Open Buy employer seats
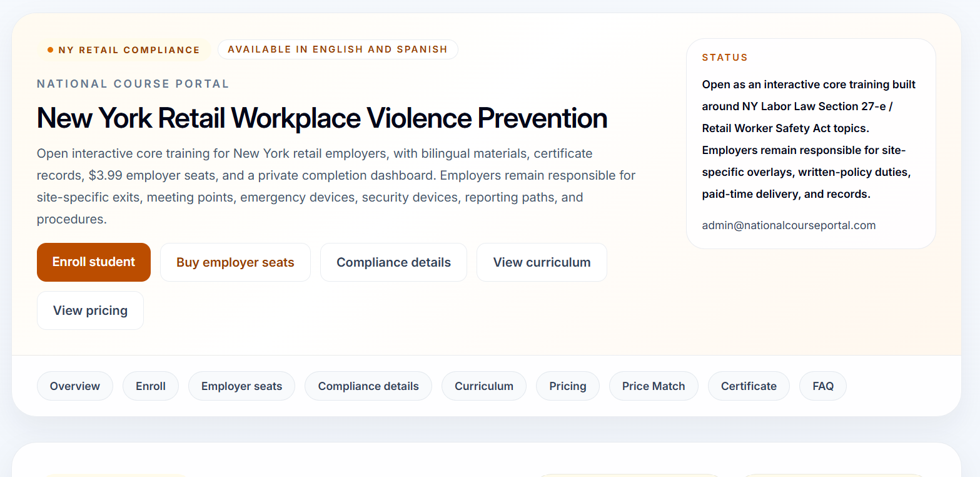 point(235,262)
